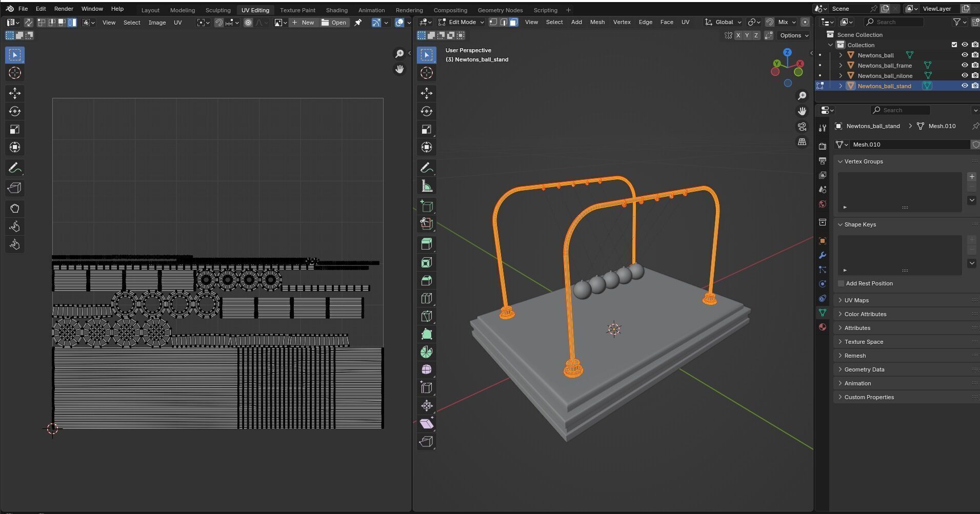The height and width of the screenshot is (514, 980).
Task: Expand the Newtons_ball_nilone outliner item
Action: pyautogui.click(x=841, y=76)
